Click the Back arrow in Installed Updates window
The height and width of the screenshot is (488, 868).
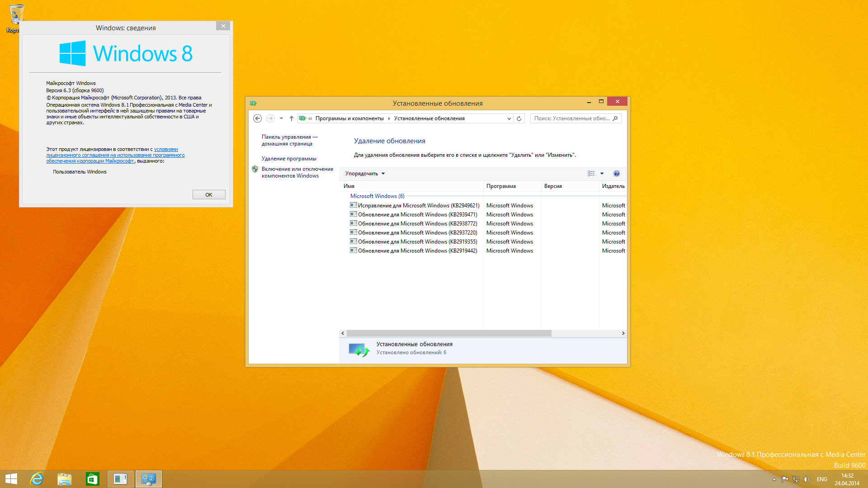(x=257, y=118)
